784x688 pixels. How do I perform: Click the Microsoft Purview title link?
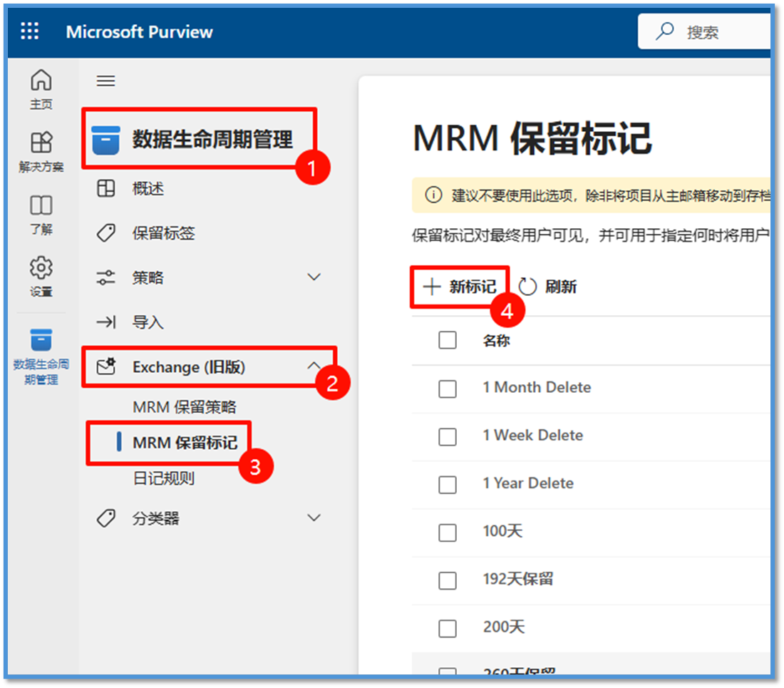click(140, 31)
